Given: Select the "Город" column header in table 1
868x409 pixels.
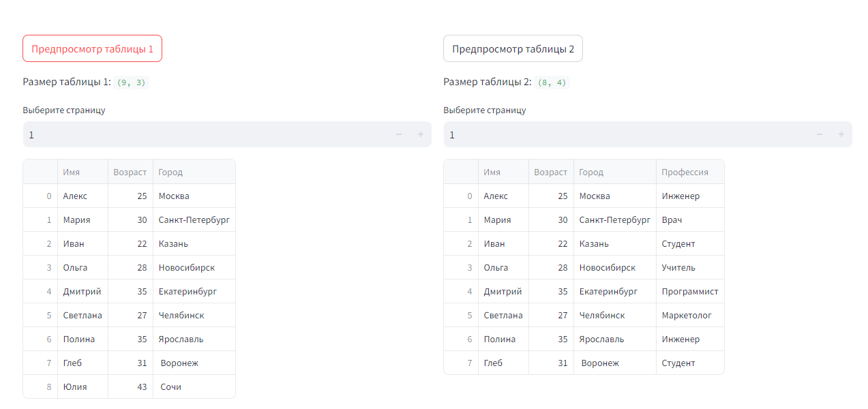Looking at the screenshot, I should tap(194, 172).
